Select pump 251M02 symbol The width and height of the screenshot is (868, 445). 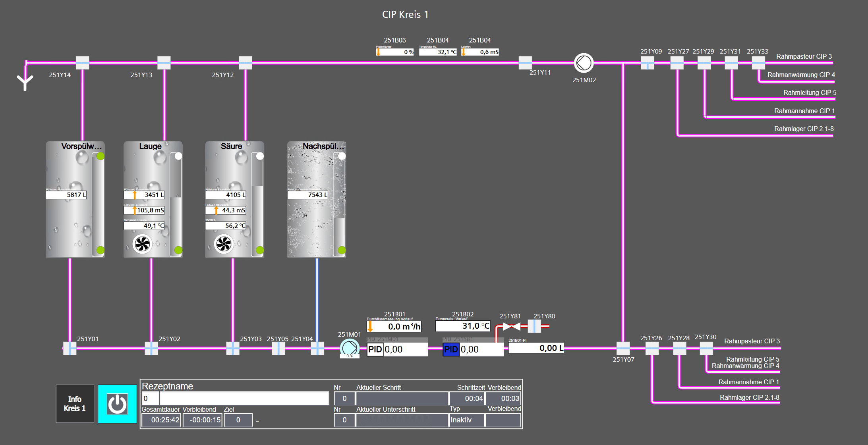[x=584, y=63]
